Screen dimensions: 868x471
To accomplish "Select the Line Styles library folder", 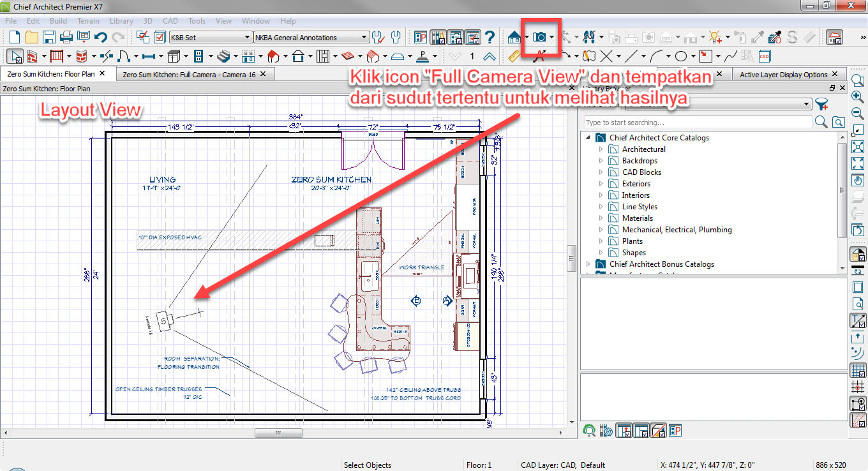I will tap(640, 207).
